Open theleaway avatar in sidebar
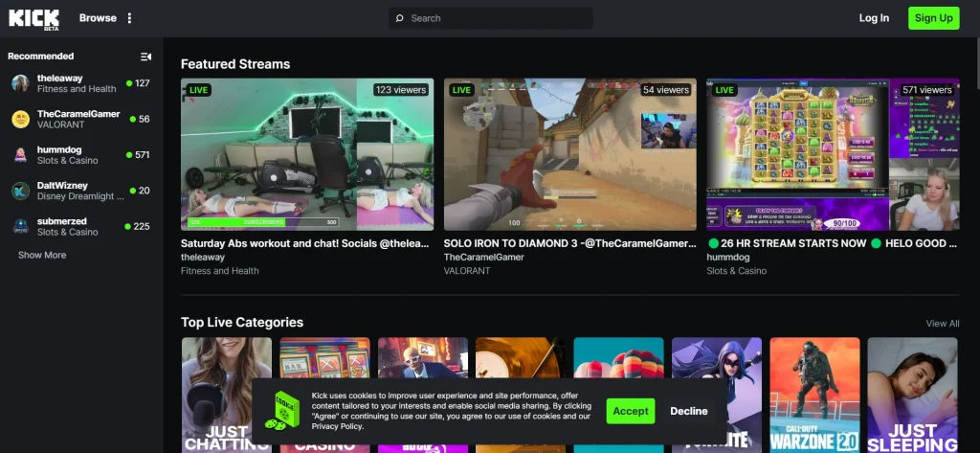Screen dimensions: 980x453 21,83
